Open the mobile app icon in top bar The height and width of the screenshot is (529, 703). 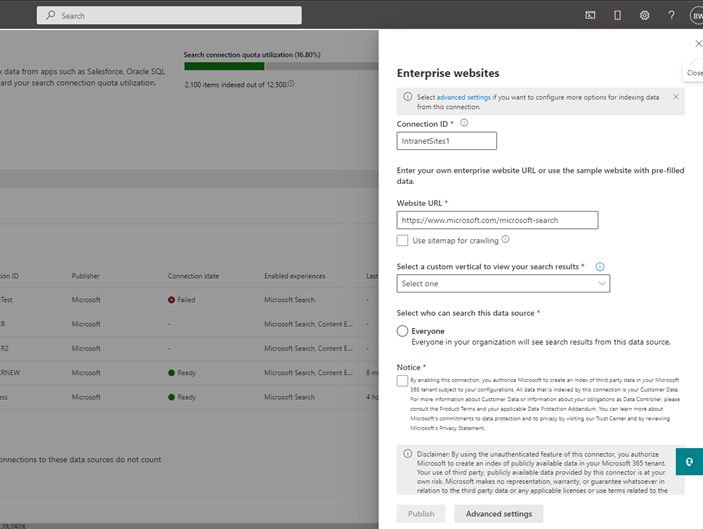tap(617, 16)
